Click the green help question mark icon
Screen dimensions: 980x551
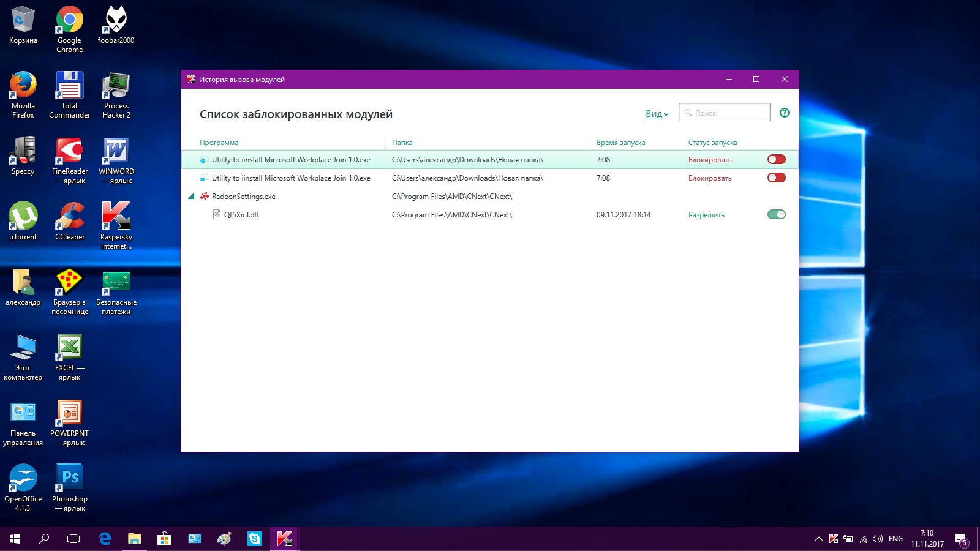coord(785,113)
